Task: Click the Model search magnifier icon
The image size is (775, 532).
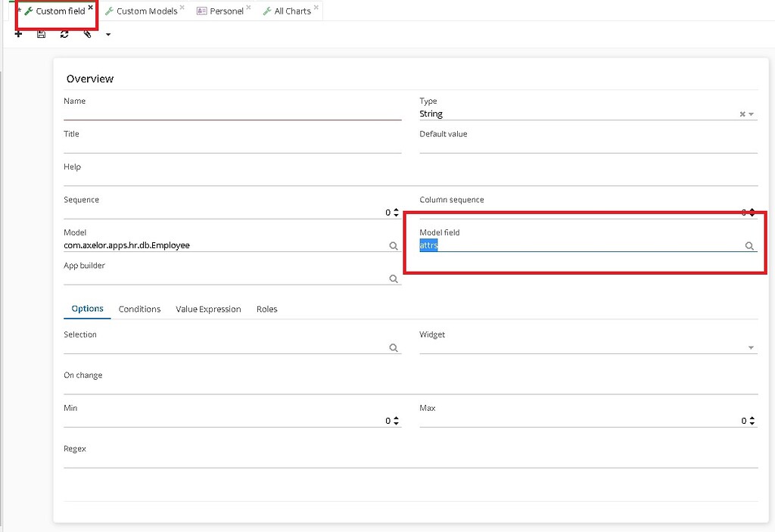Action: pyautogui.click(x=394, y=246)
